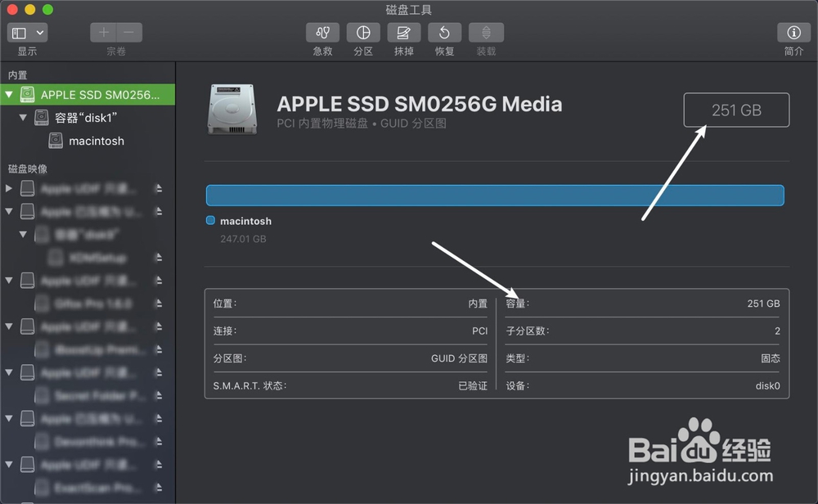Click the 类型 value '固态'

tap(771, 358)
